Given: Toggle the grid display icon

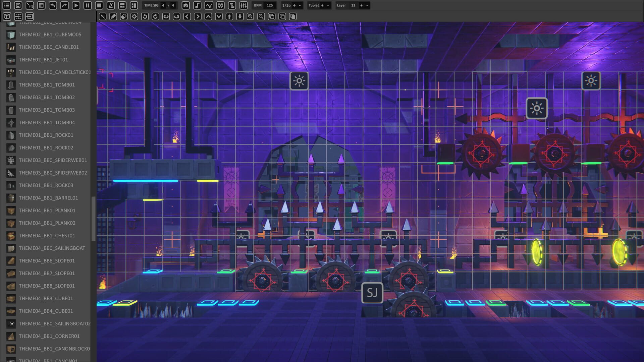Looking at the screenshot, I should pyautogui.click(x=41, y=5).
